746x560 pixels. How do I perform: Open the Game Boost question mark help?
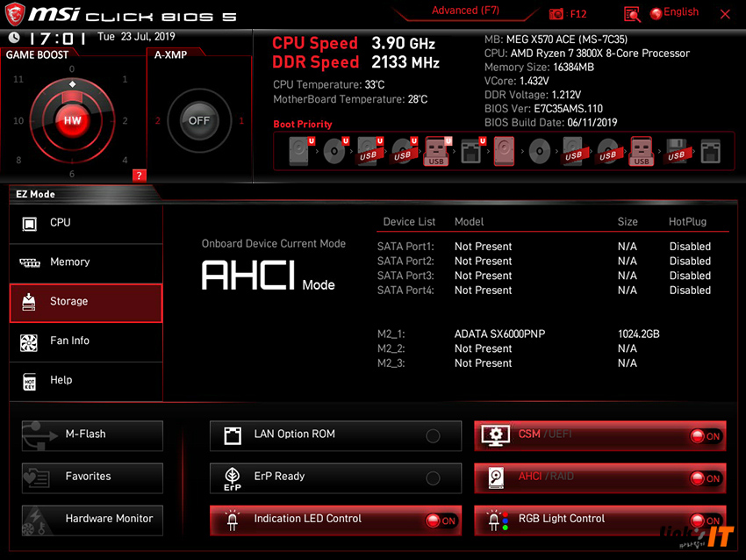139,176
